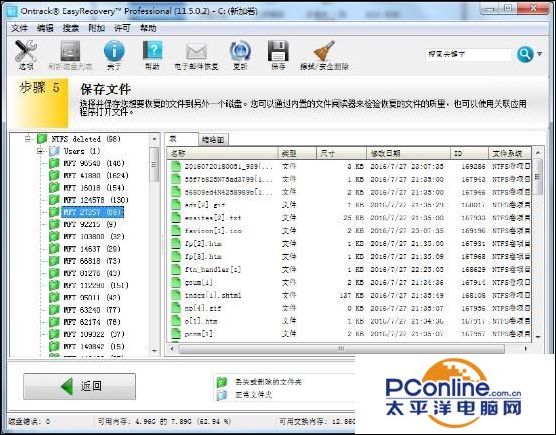
Task: Sort by 名称 column header
Action: pos(223,153)
